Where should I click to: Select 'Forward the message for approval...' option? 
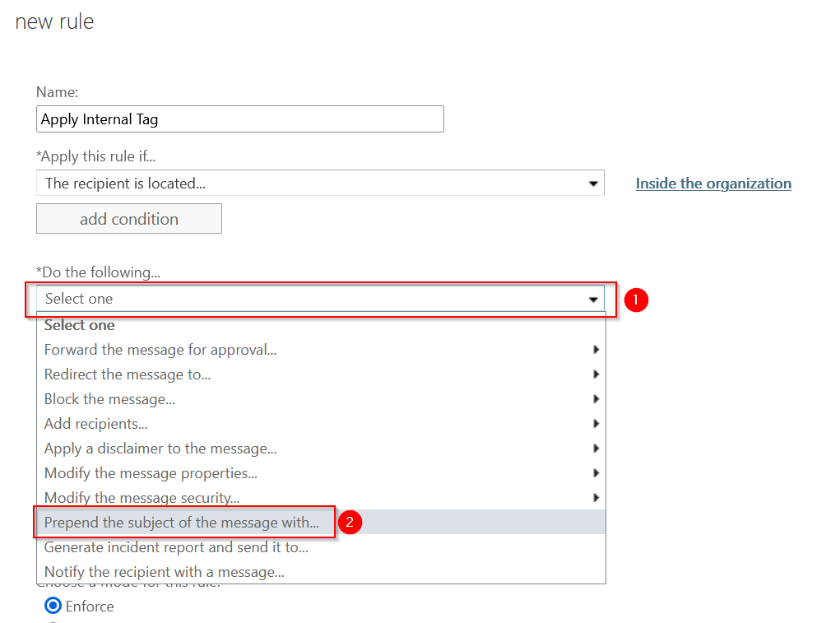point(160,350)
